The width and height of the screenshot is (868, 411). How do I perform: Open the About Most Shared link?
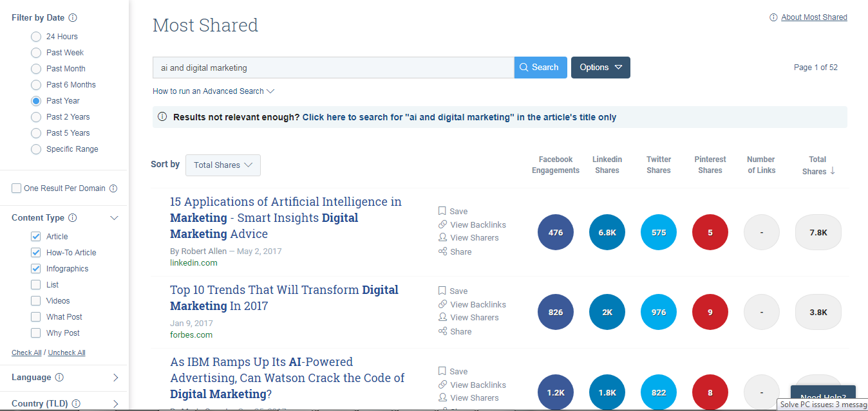(814, 17)
